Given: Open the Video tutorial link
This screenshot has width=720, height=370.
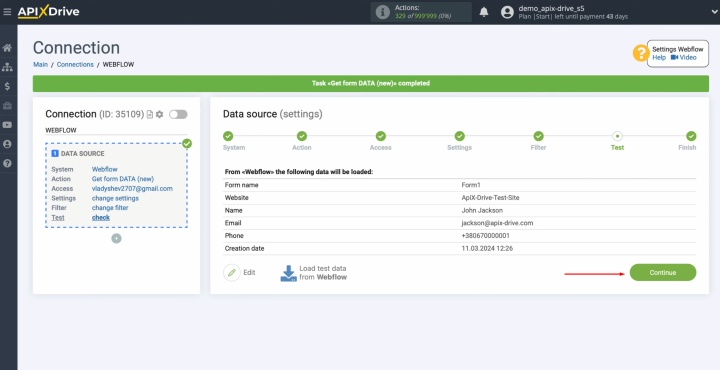Looking at the screenshot, I should point(684,57).
